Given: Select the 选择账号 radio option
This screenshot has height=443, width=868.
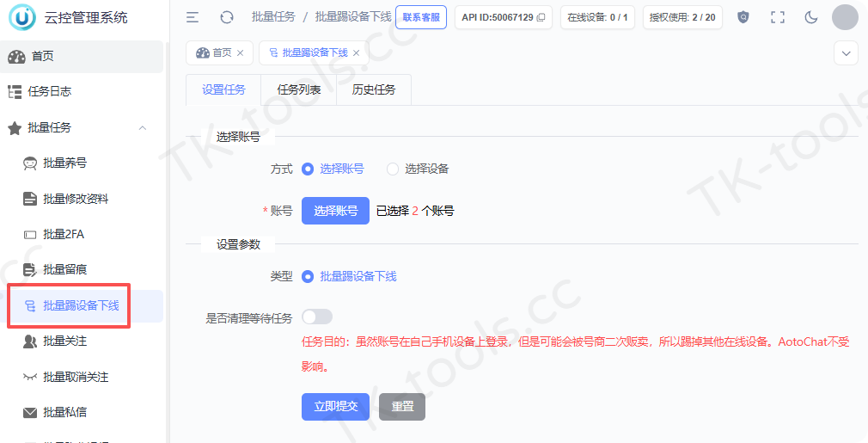Looking at the screenshot, I should 308,169.
